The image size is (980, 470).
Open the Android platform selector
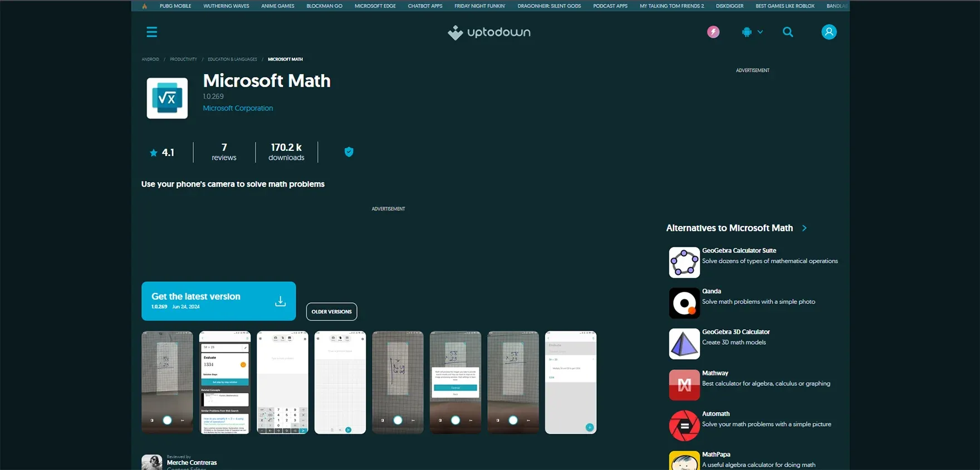click(x=752, y=32)
